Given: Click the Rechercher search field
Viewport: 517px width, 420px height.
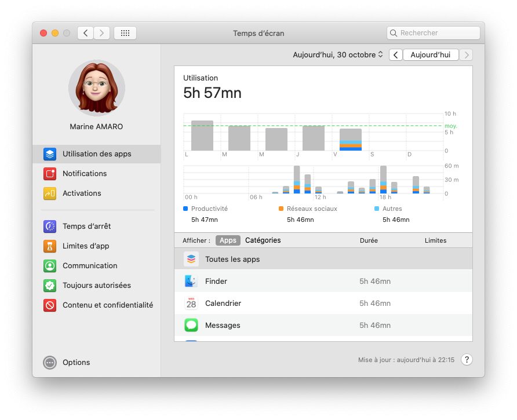Looking at the screenshot, I should coord(434,33).
